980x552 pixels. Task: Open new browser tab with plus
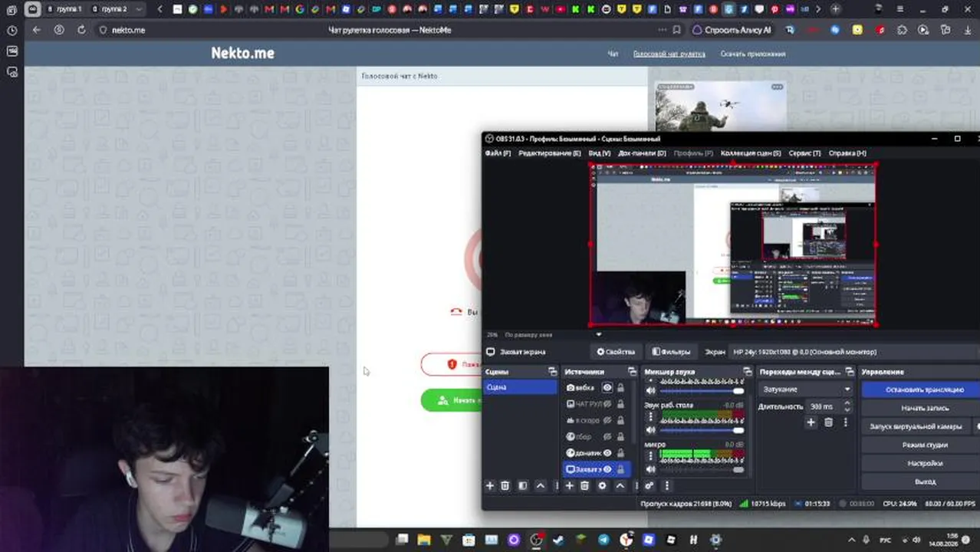pos(835,9)
